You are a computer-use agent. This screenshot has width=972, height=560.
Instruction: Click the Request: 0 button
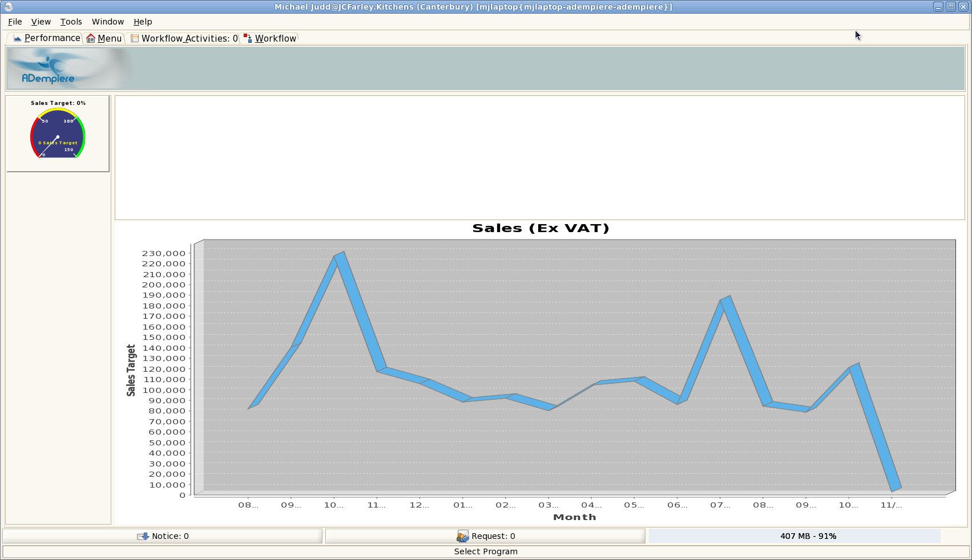point(485,536)
